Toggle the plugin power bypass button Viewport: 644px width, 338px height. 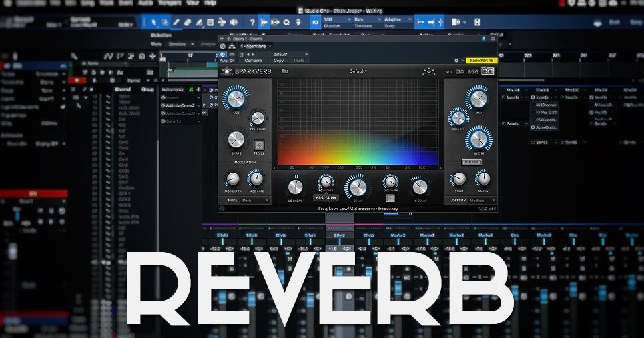pos(222,54)
